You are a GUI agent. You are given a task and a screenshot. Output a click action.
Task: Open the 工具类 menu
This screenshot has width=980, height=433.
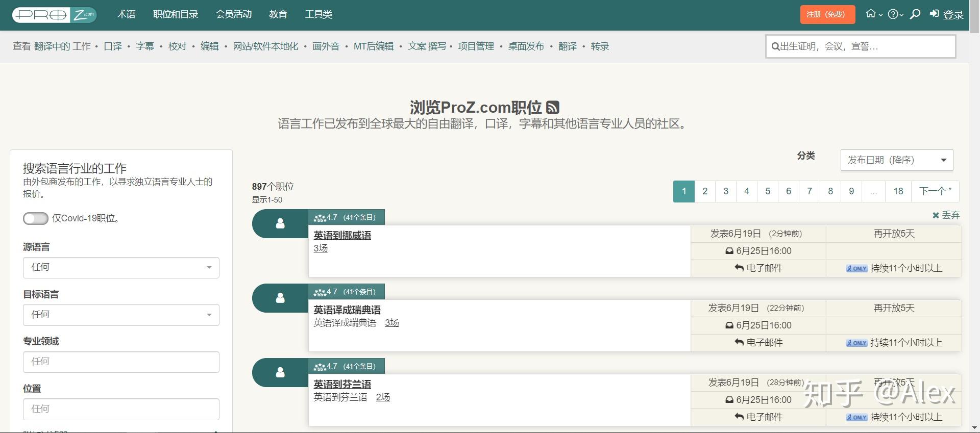click(318, 14)
